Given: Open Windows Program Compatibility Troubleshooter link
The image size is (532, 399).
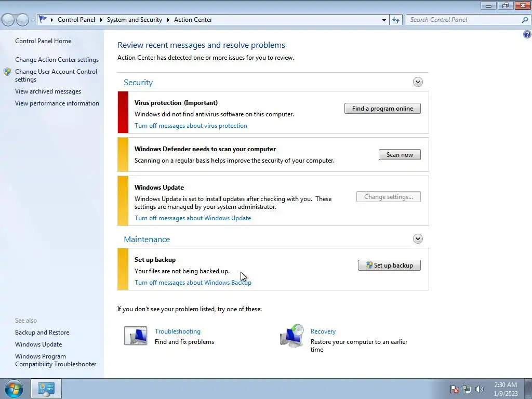Looking at the screenshot, I should (x=55, y=360).
